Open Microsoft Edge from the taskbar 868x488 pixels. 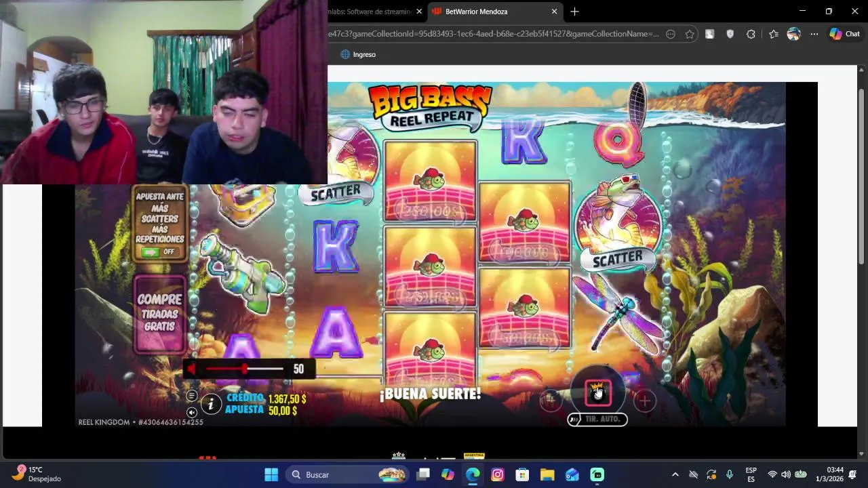pyautogui.click(x=473, y=474)
